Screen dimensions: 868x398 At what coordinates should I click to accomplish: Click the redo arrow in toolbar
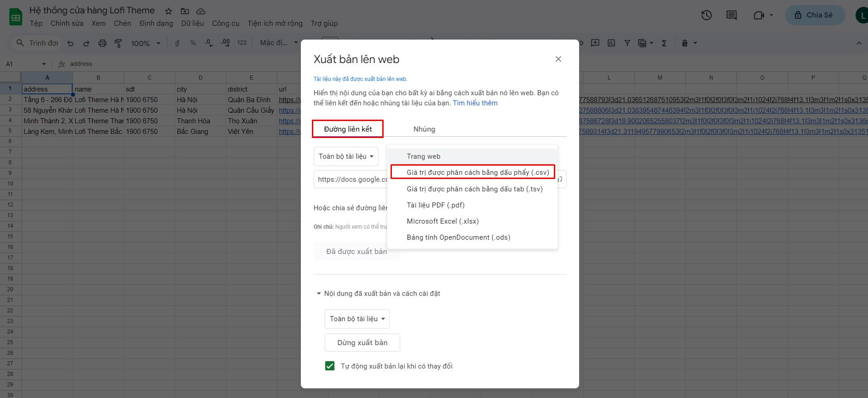pyautogui.click(x=86, y=43)
